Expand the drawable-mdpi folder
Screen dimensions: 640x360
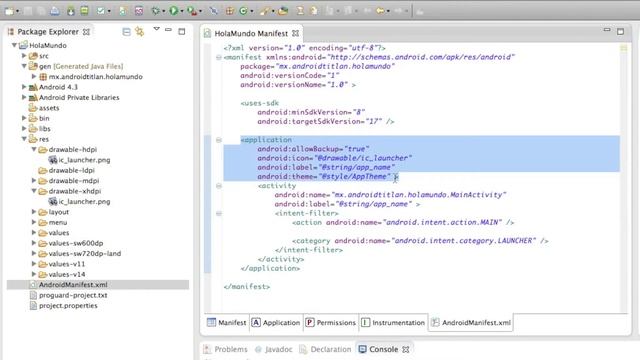[34, 180]
